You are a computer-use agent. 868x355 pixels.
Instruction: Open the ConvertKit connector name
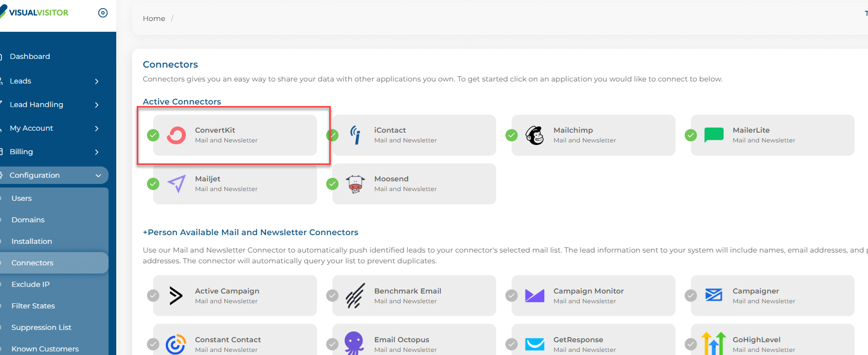(x=215, y=130)
